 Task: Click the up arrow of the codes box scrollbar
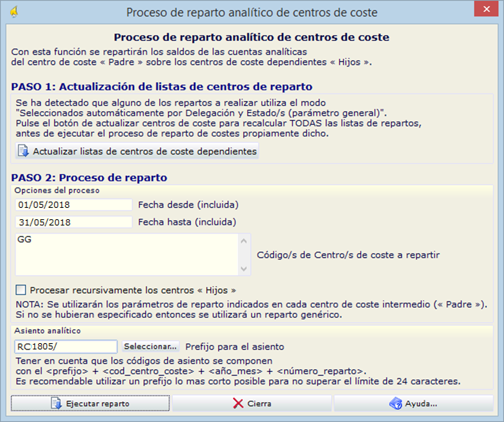coord(244,240)
